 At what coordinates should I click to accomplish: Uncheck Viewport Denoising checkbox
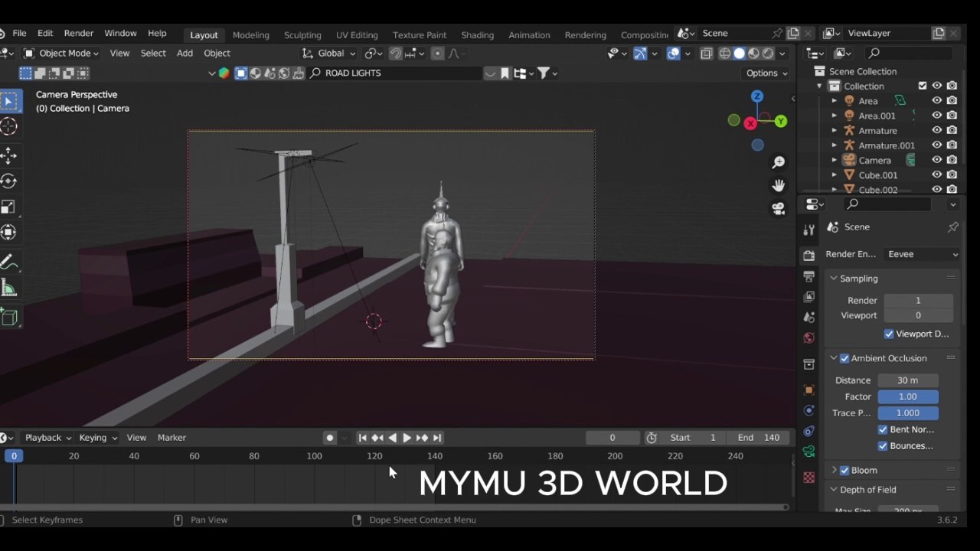pos(889,334)
